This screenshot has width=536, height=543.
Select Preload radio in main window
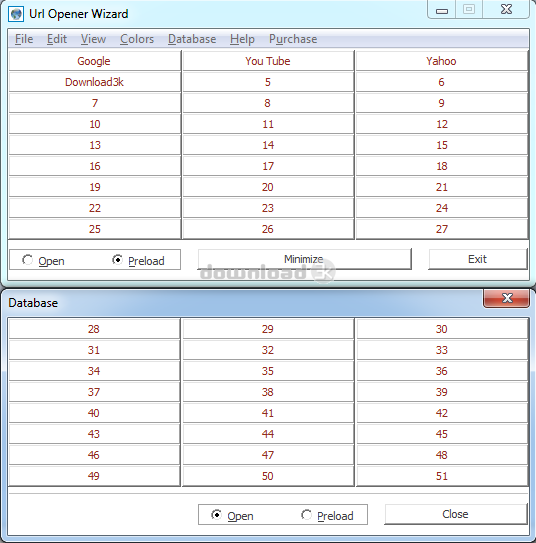tap(117, 260)
